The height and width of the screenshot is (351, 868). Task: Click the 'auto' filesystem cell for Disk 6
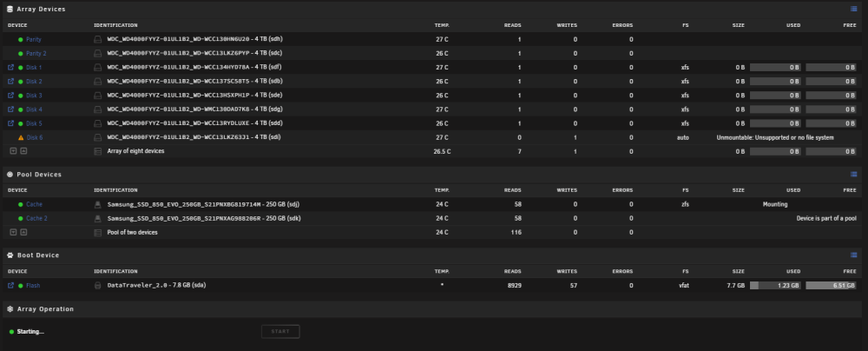683,137
